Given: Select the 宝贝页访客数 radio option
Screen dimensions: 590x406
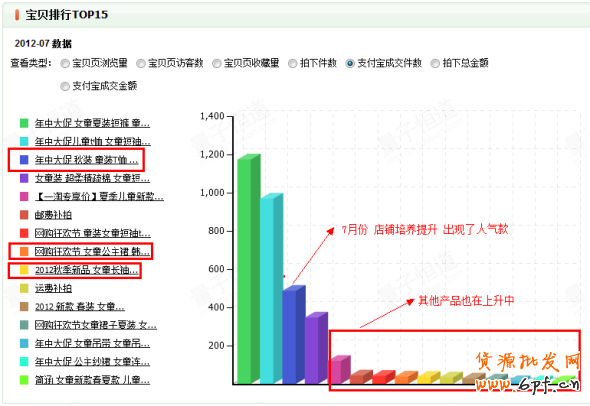Looking at the screenshot, I should coord(141,64).
